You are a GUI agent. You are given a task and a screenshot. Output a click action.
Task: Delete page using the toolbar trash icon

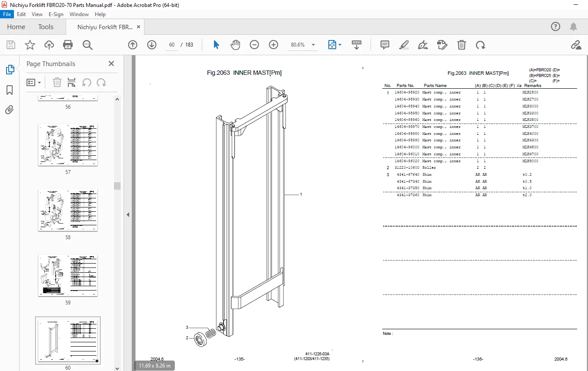[461, 45]
